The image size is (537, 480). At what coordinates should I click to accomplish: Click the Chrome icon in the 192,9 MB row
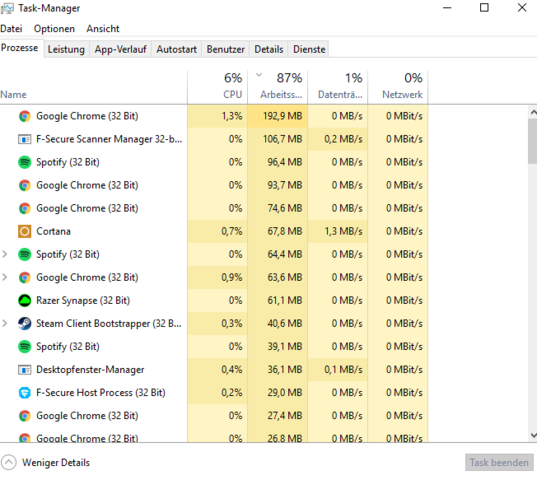[24, 116]
